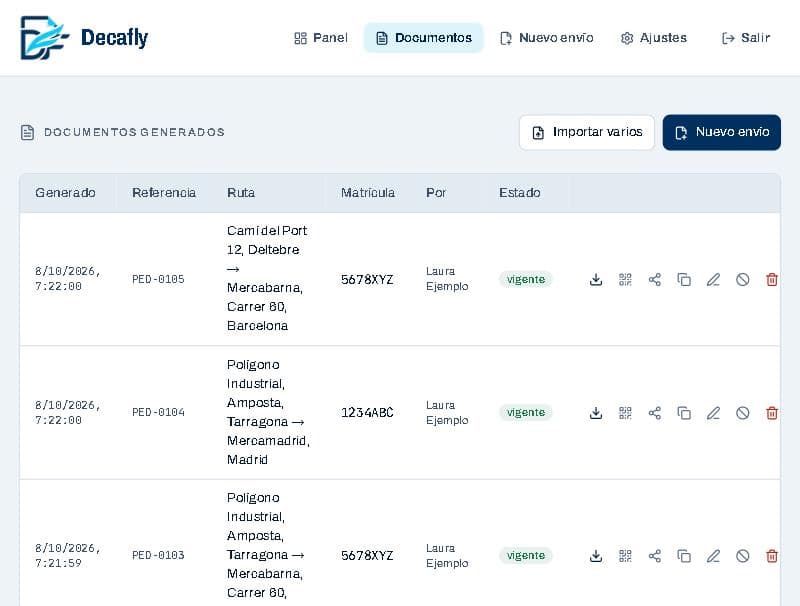Share document PED-0103
Viewport: 800px width, 606px height.
click(655, 556)
